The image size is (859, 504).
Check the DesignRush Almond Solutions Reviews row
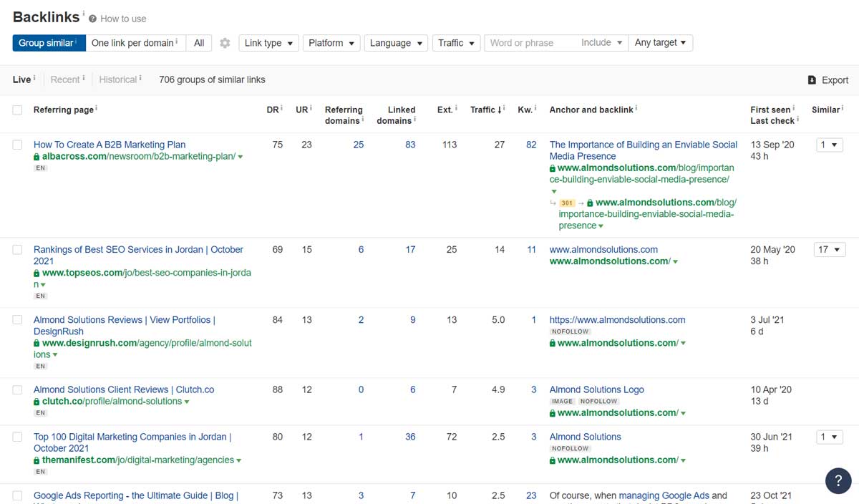tap(17, 320)
